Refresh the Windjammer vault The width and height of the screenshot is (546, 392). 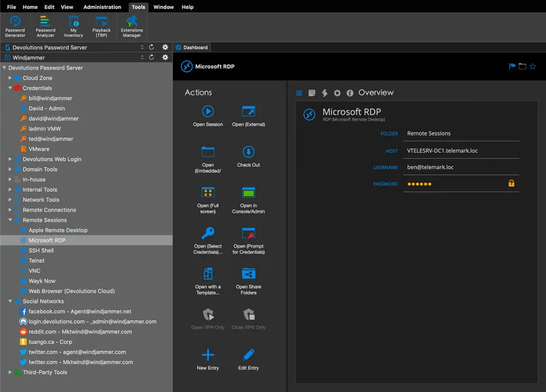pyautogui.click(x=152, y=57)
